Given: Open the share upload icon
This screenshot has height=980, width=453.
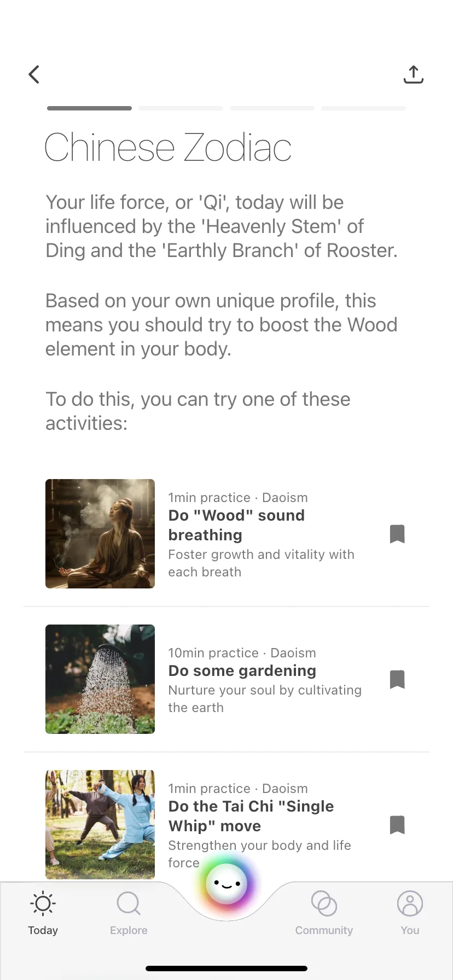Looking at the screenshot, I should click(414, 74).
